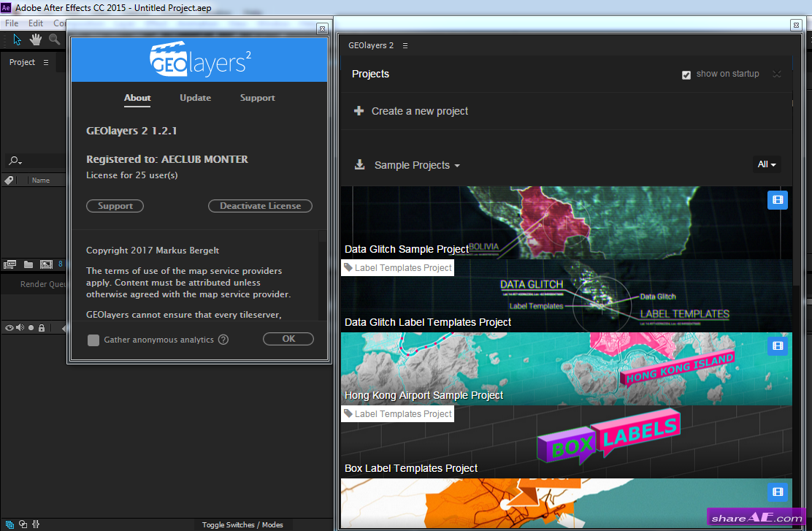Click the OK button in the About dialog
This screenshot has height=531, width=812.
288,338
